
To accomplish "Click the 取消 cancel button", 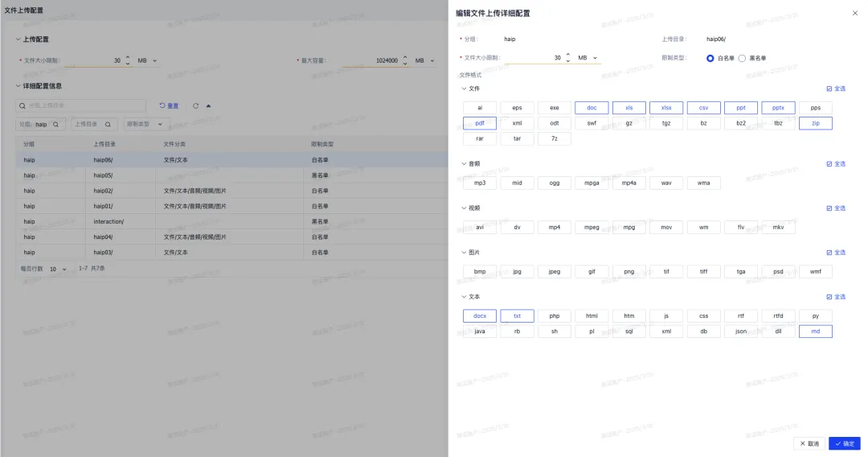I will click(809, 443).
